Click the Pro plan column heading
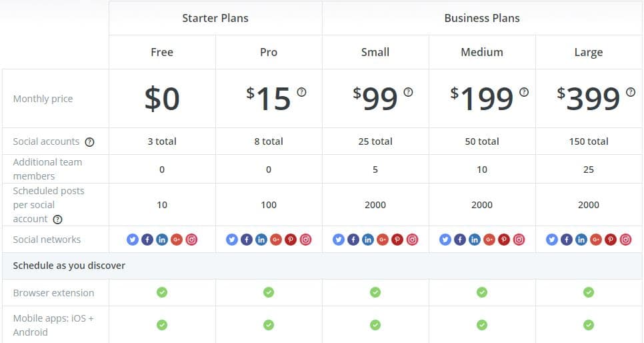Viewport: 644px width, 343px height. pos(269,52)
